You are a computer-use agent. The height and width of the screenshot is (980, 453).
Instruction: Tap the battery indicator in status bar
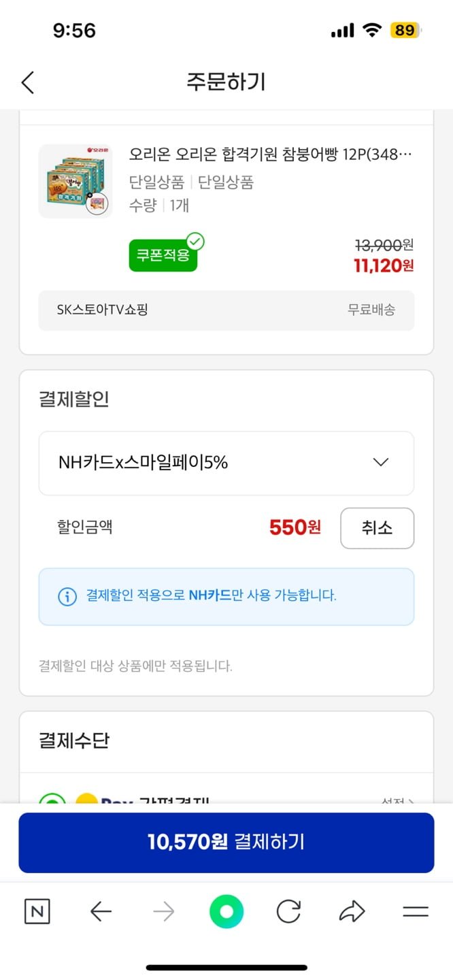[x=405, y=30]
